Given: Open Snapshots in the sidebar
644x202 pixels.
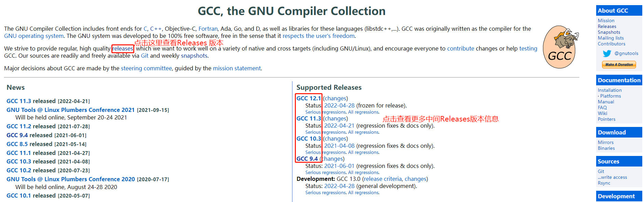Looking at the screenshot, I should [609, 32].
